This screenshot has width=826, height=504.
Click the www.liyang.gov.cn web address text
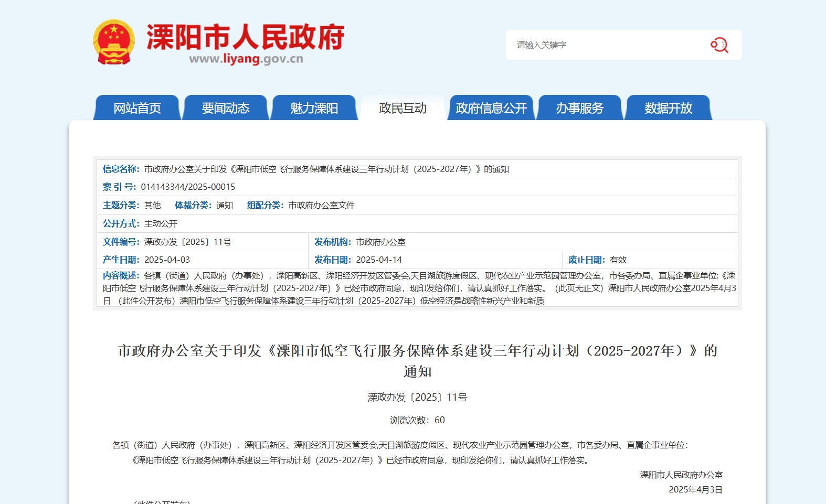click(246, 59)
